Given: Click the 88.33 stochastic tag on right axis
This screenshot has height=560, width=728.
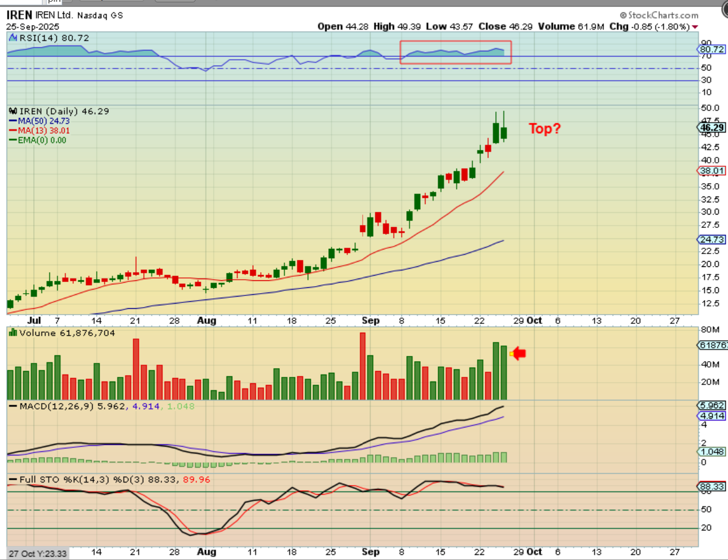Looking at the screenshot, I should click(x=712, y=487).
